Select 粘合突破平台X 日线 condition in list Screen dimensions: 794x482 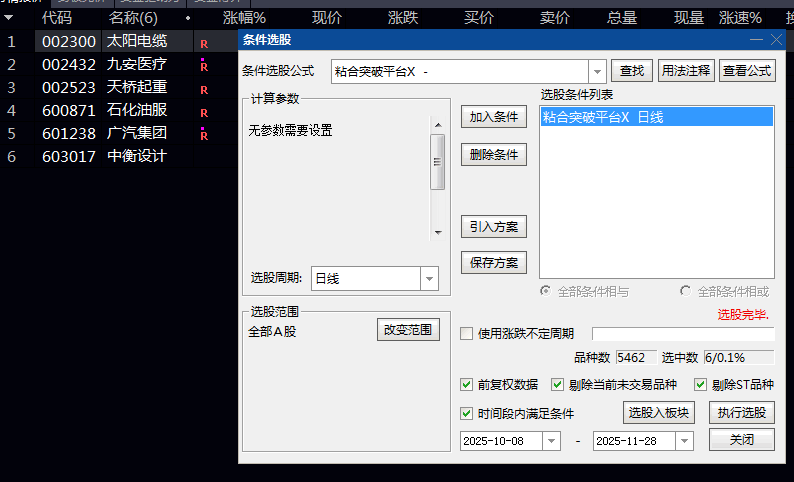657,117
